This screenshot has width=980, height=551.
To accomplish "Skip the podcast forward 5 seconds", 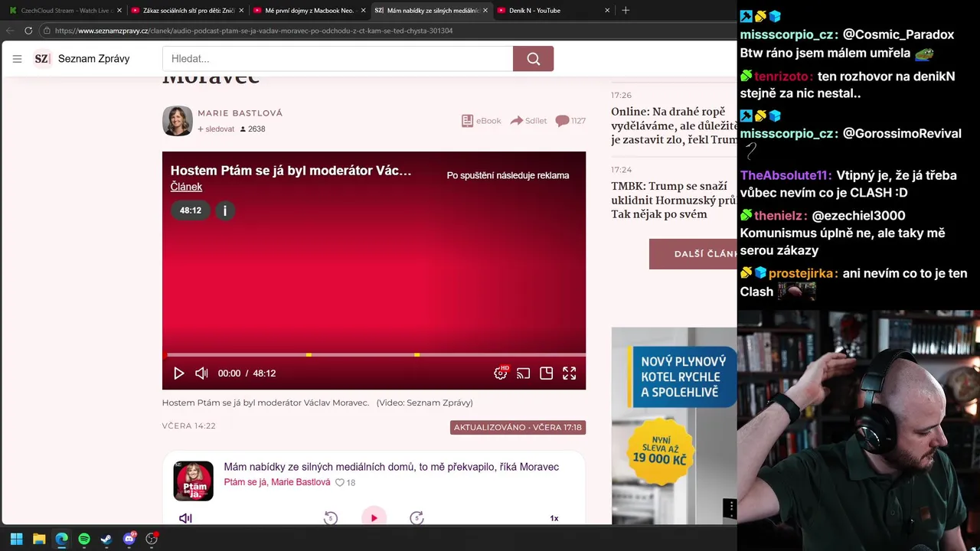I will click(x=416, y=518).
